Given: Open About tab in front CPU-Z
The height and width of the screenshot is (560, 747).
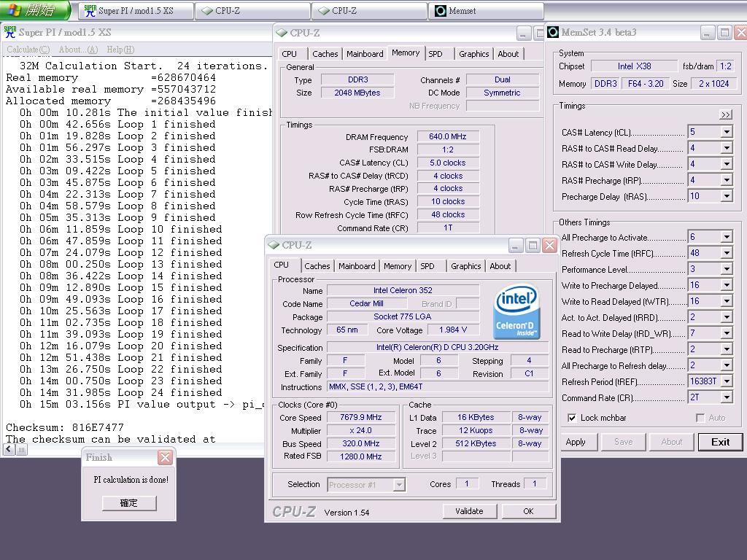Looking at the screenshot, I should point(500,266).
